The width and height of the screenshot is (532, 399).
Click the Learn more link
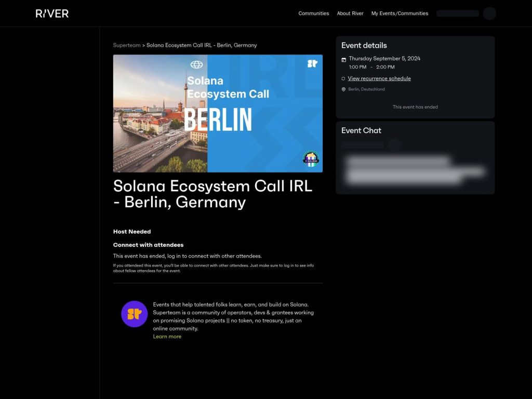click(x=167, y=336)
